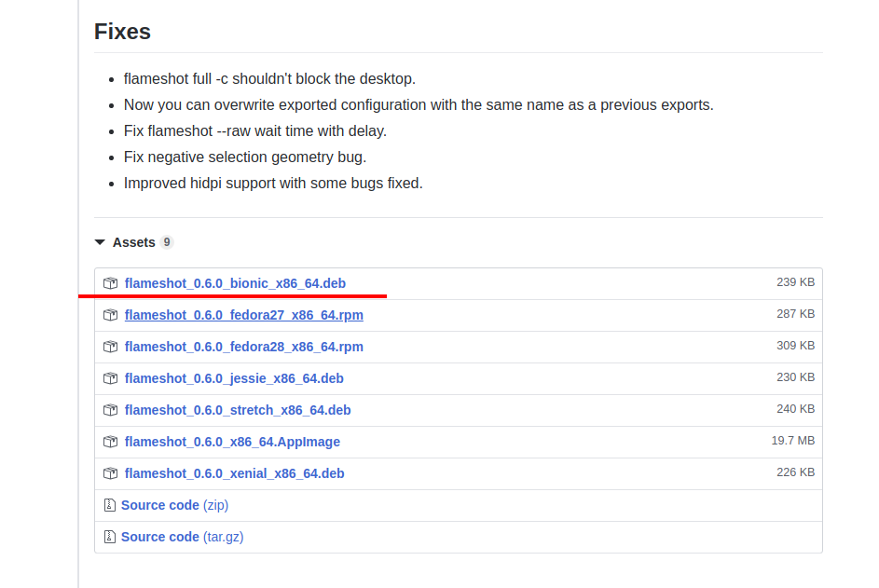Click the file icon beside Source code (zip)
The image size is (879, 588).
pyautogui.click(x=110, y=505)
